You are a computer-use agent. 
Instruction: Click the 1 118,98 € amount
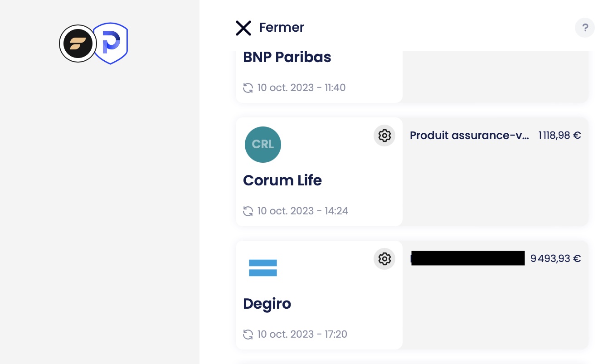pyautogui.click(x=559, y=136)
